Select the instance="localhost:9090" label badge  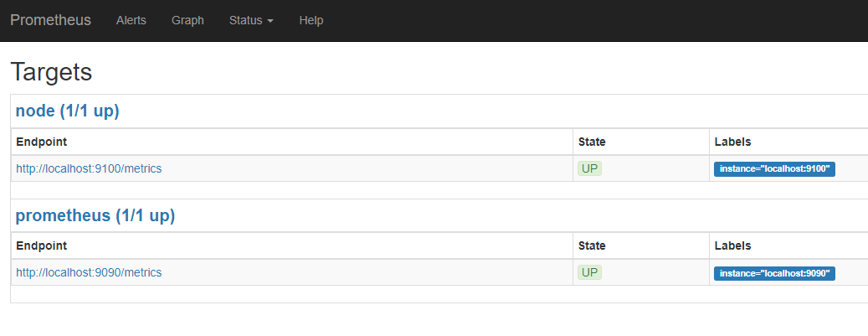[774, 273]
